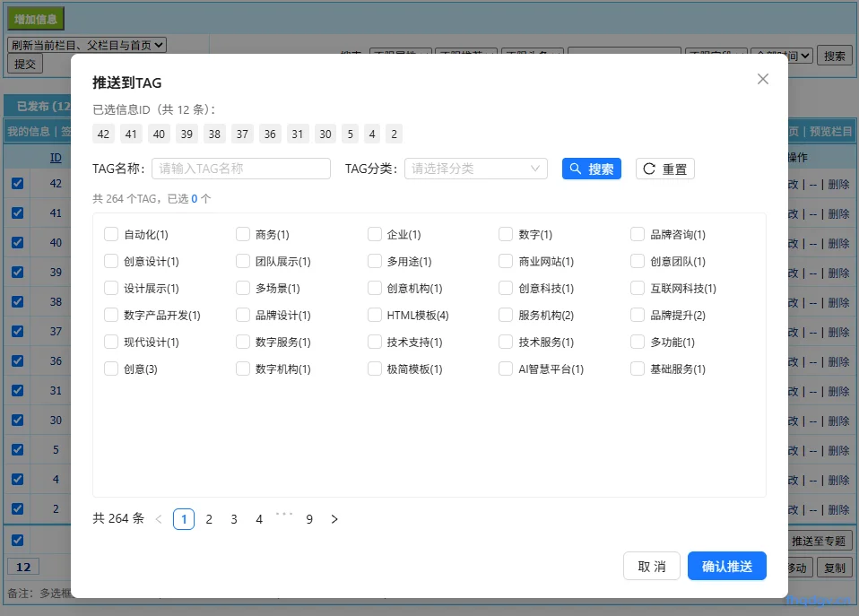
Task: Click the 我的信息 link in background page
Action: (29, 132)
